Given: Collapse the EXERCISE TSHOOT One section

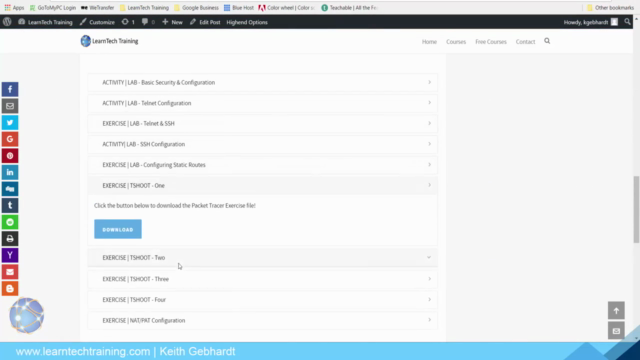Looking at the screenshot, I should tap(262, 185).
